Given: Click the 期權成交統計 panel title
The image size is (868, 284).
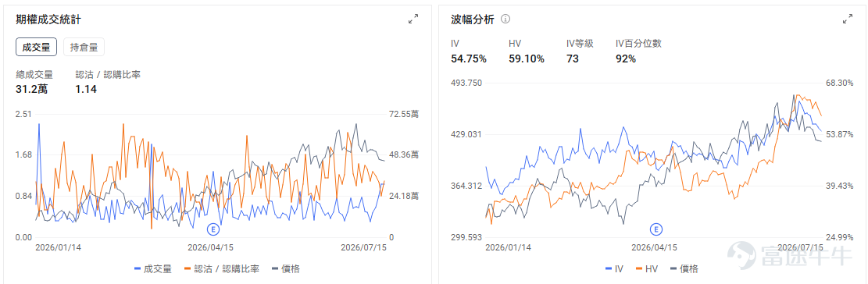Looking at the screenshot, I should pos(49,20).
